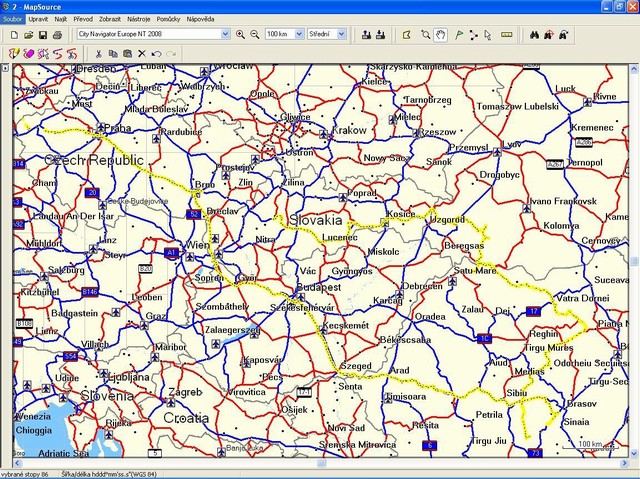Click the B146 road shield
This screenshot has width=640, height=479.
click(90, 291)
